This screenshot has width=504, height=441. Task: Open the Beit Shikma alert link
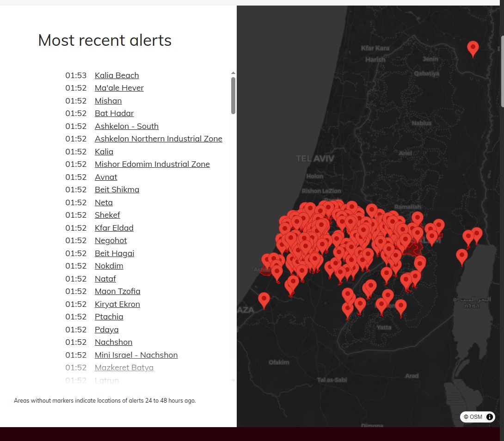(117, 190)
